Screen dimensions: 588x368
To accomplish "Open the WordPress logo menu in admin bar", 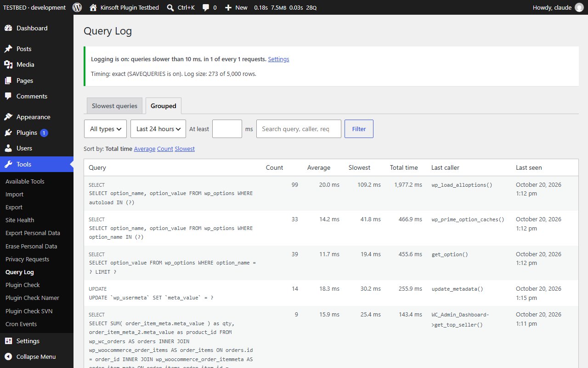I will pos(77,7).
